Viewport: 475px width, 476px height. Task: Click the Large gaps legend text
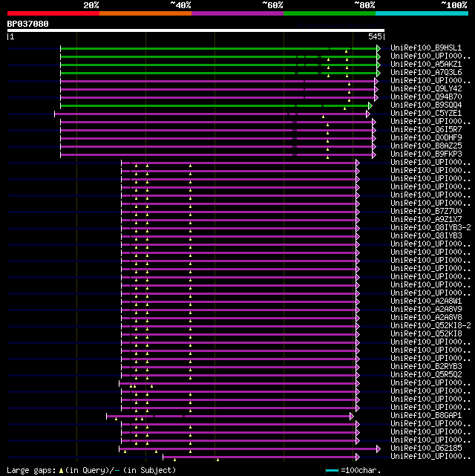[x=31, y=470]
